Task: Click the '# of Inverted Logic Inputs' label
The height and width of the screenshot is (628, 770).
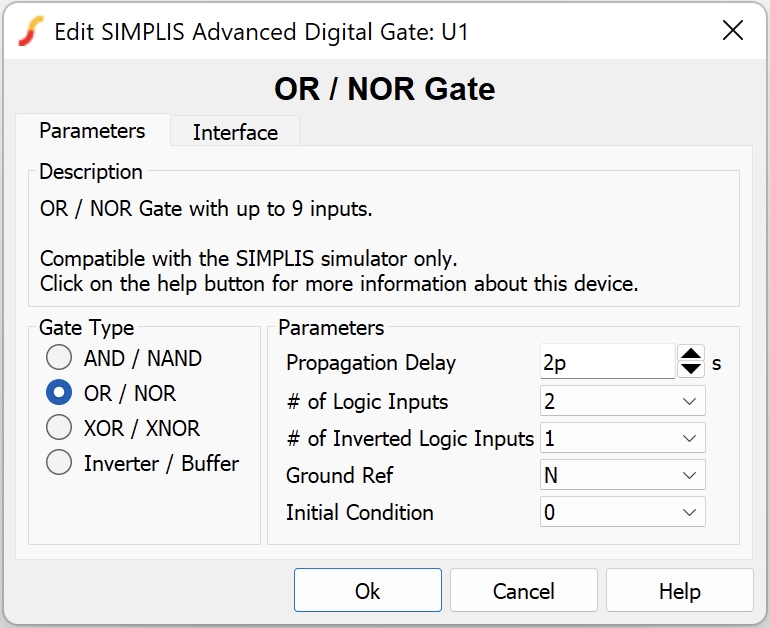Action: point(410,438)
